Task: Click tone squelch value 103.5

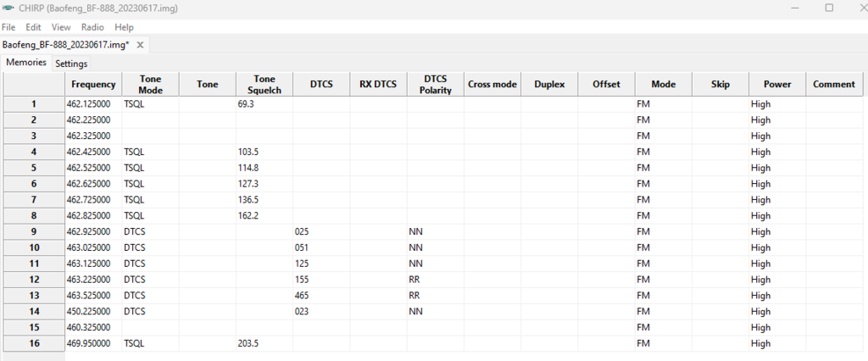Action: [264, 152]
